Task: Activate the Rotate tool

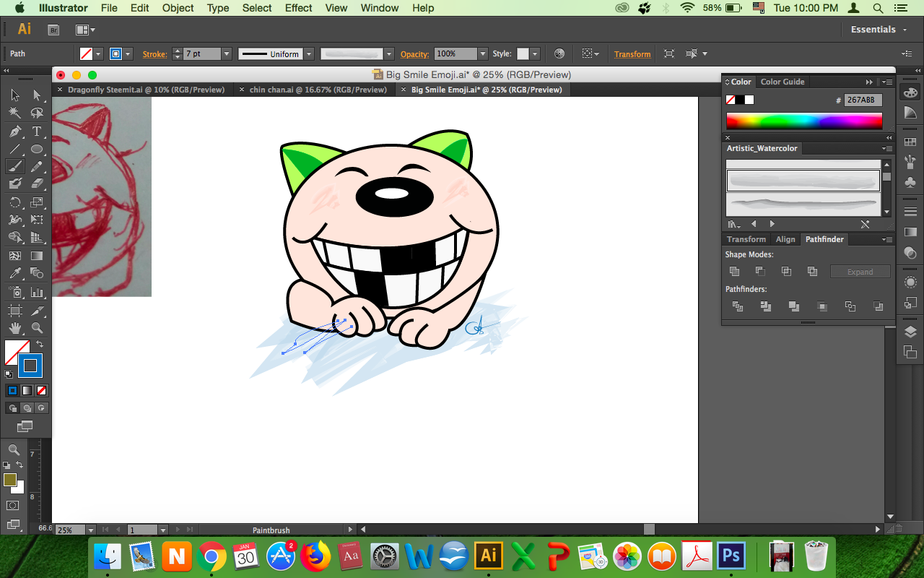Action: [x=15, y=202]
